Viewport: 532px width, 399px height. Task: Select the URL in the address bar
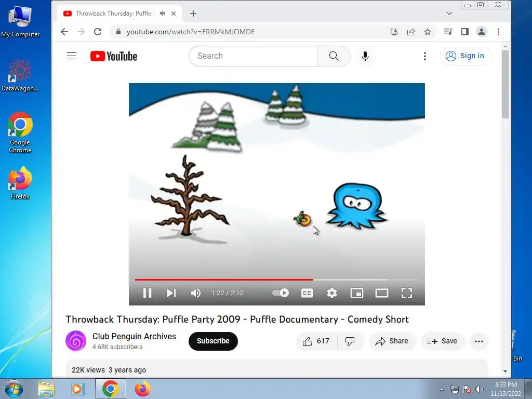(x=190, y=32)
